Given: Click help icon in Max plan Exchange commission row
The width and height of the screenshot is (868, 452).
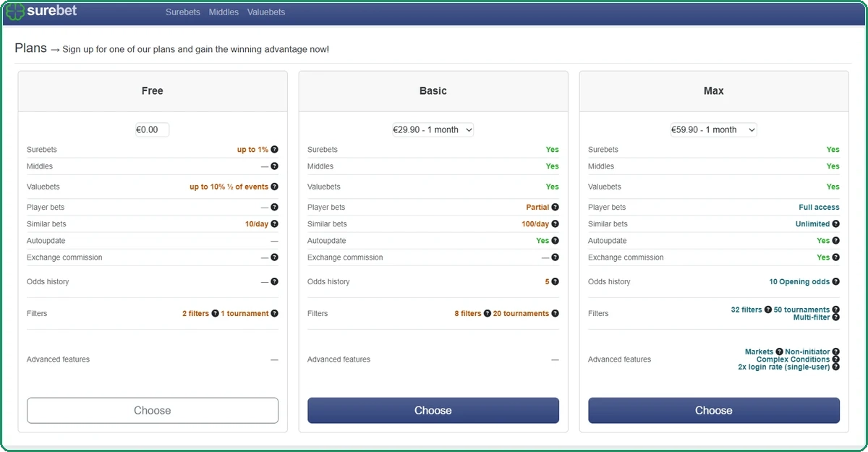Looking at the screenshot, I should pyautogui.click(x=836, y=257).
